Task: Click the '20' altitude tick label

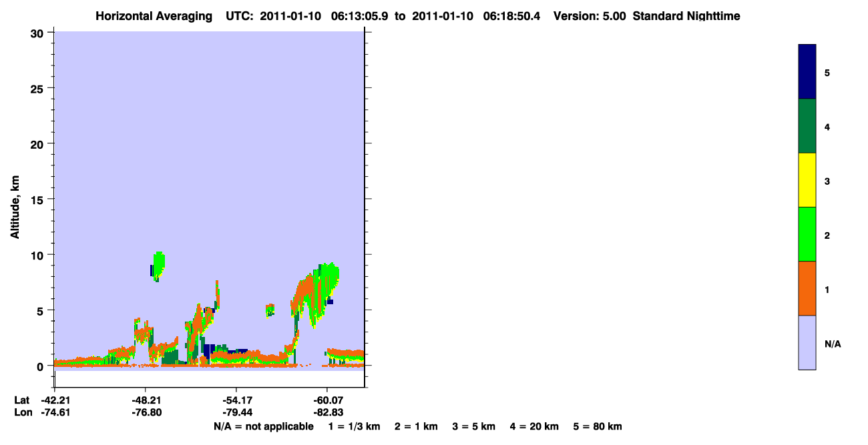Action: tap(38, 143)
